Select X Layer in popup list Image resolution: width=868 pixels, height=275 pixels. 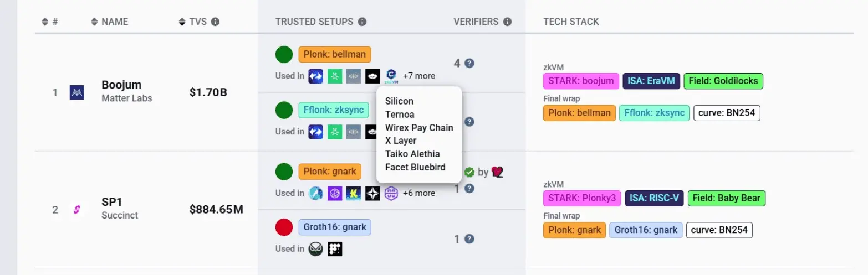click(x=401, y=141)
